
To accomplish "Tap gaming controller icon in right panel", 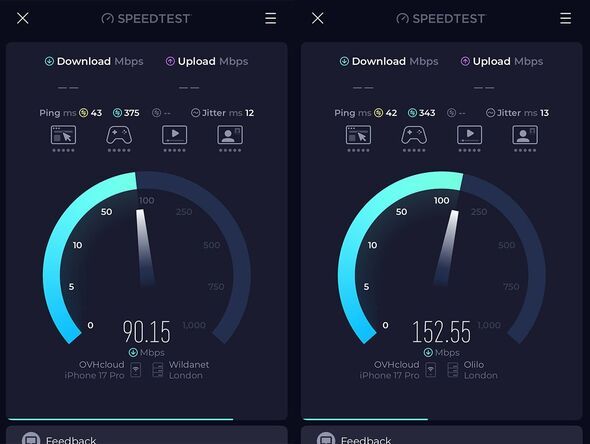I will coord(414,135).
